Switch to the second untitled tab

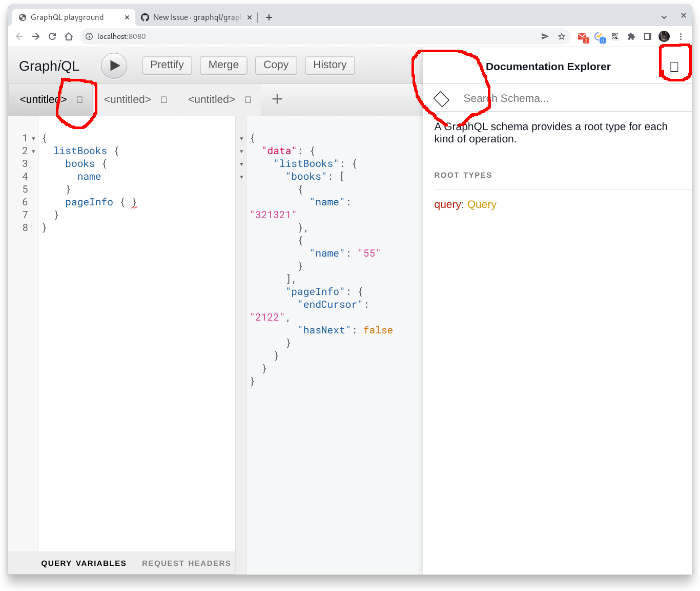pyautogui.click(x=128, y=99)
